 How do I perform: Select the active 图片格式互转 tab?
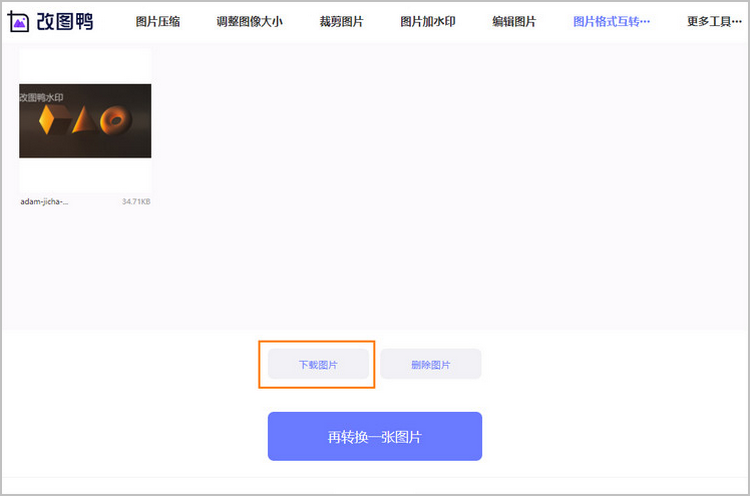611,22
